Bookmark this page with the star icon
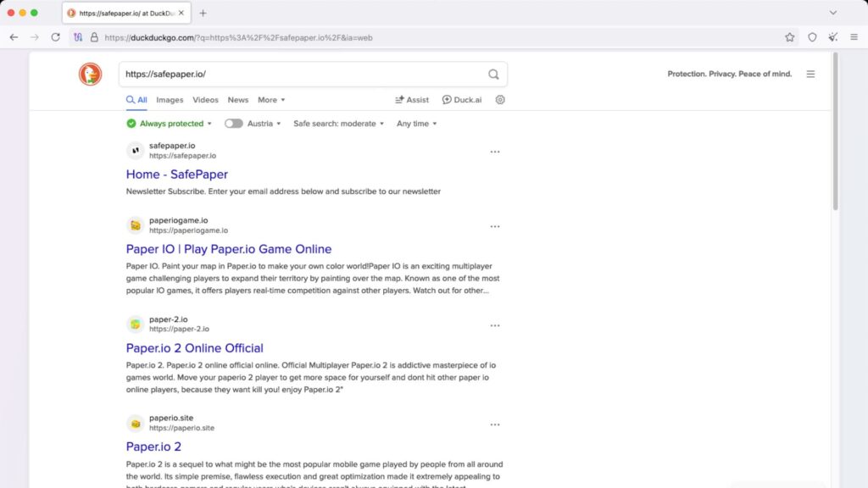 (x=789, y=37)
